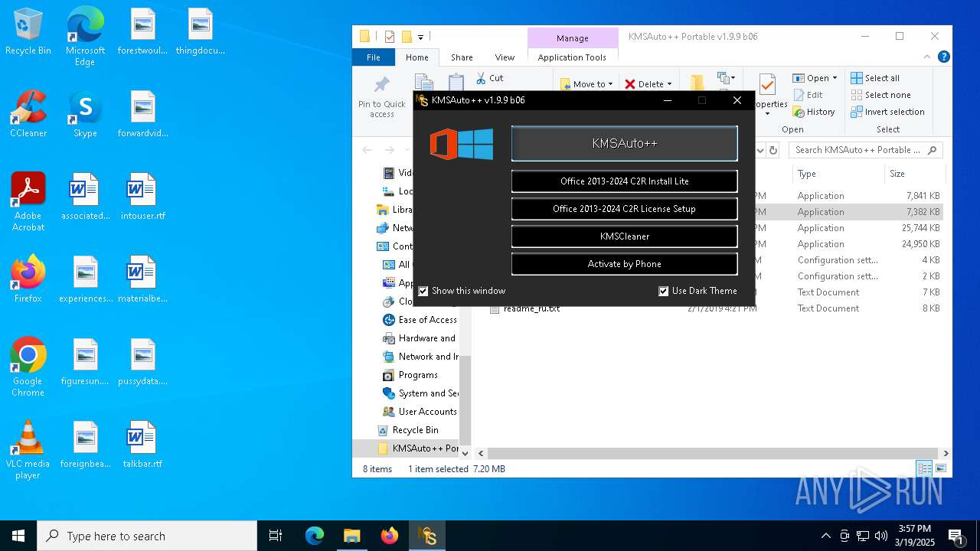Sort by the Size column header
Viewport: 980px width, 551px height.
click(x=914, y=174)
